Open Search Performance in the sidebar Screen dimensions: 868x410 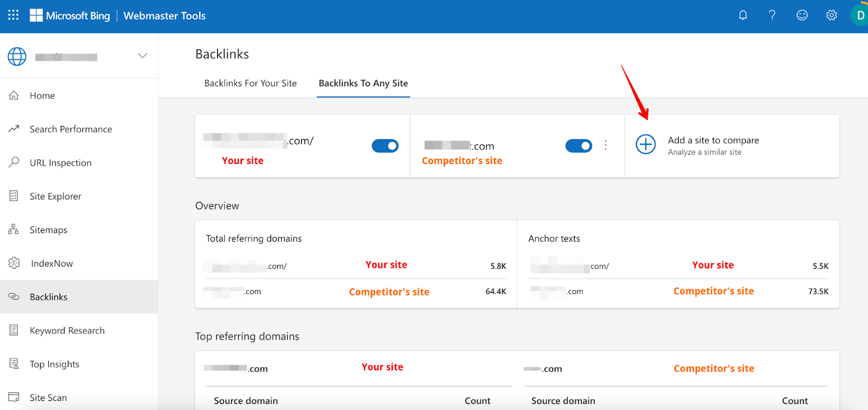(x=79, y=129)
